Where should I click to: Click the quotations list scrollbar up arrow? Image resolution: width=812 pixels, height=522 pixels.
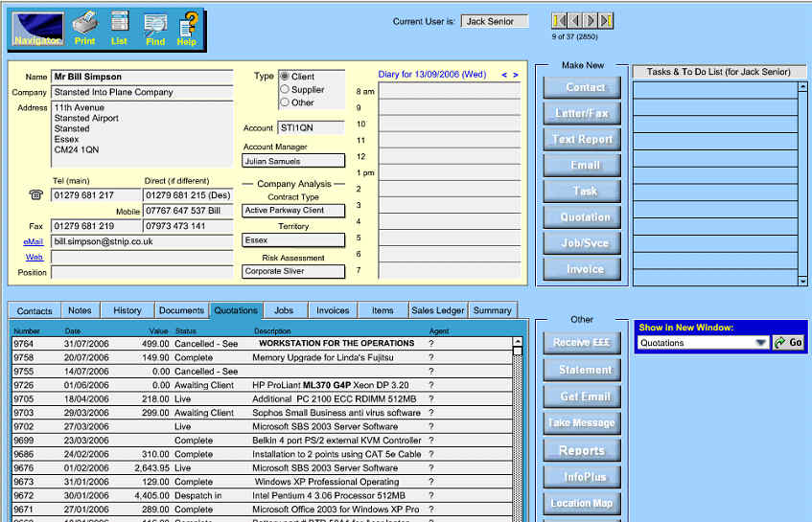[x=518, y=341]
